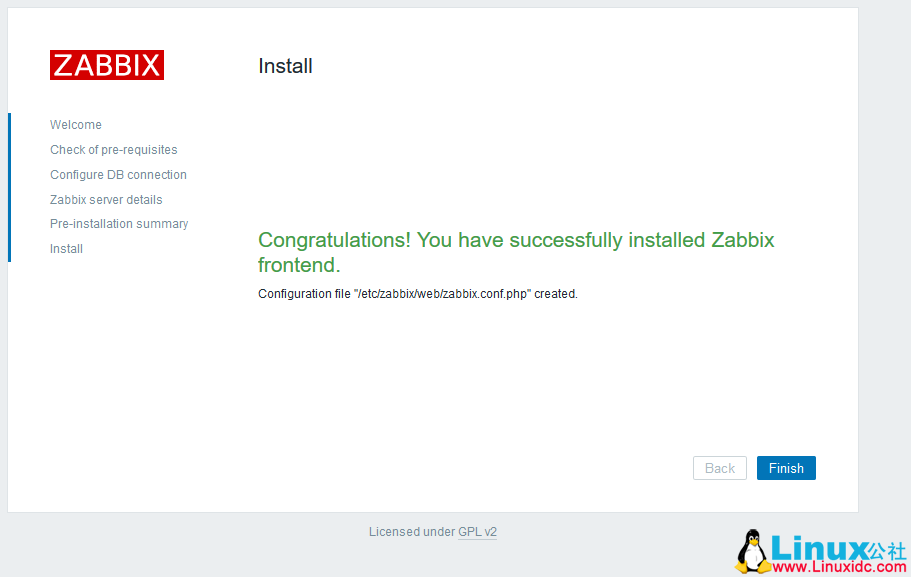Click the blue vertical step progress bar

[9, 187]
